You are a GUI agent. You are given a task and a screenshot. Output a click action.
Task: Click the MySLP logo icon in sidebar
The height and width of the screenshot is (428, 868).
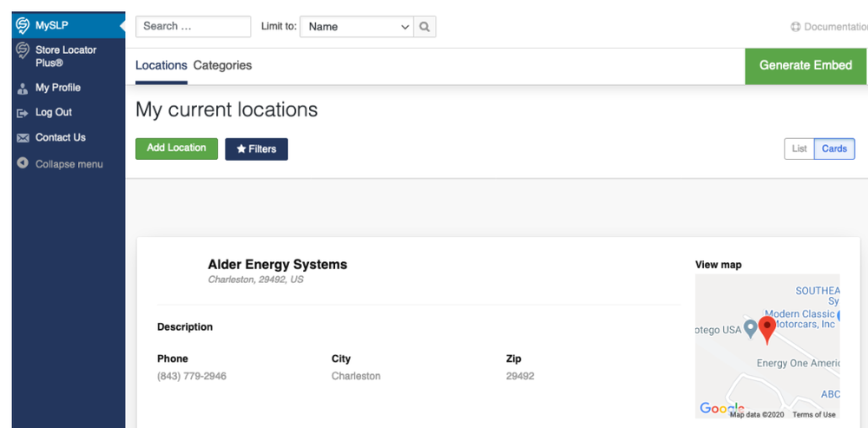(23, 25)
